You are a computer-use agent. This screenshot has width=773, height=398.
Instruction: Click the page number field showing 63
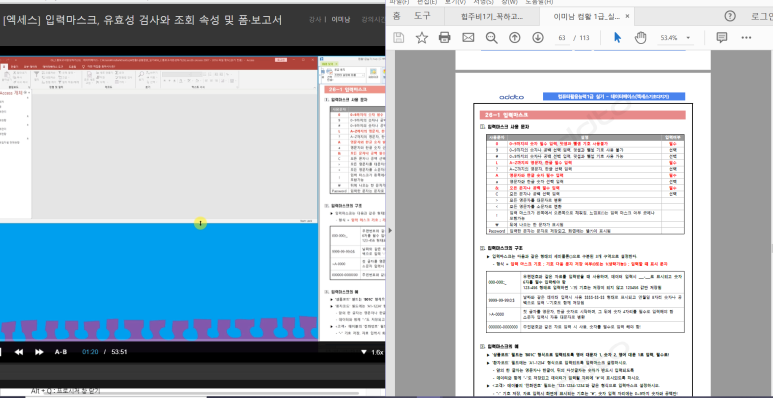(562, 38)
